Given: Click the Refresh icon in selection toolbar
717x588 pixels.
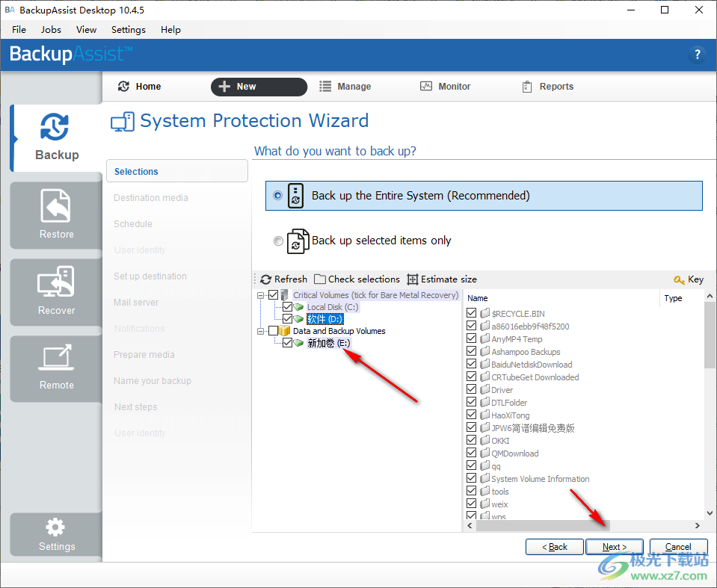Looking at the screenshot, I should click(265, 279).
